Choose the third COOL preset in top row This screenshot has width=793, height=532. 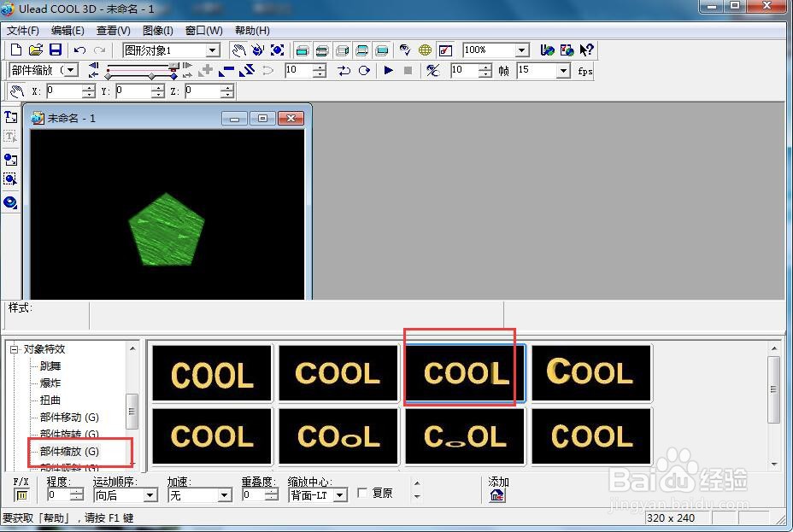pos(465,373)
